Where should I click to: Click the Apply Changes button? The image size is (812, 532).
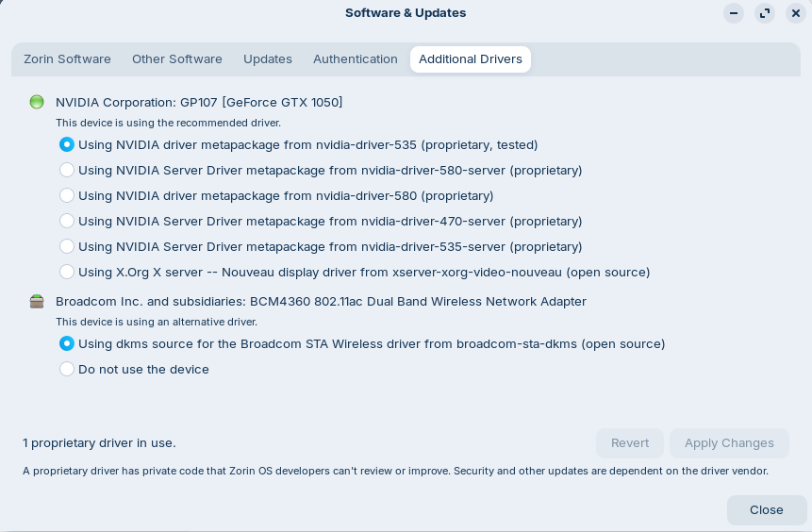[729, 443]
